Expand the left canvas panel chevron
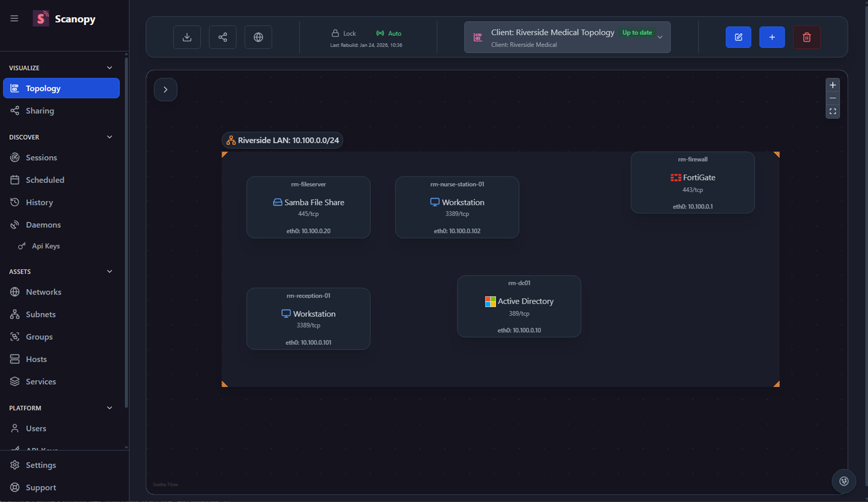Image resolution: width=868 pixels, height=502 pixels. click(165, 89)
